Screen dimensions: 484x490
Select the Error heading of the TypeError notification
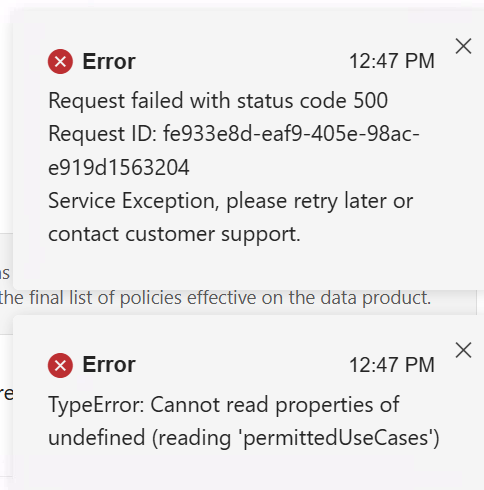[109, 364]
